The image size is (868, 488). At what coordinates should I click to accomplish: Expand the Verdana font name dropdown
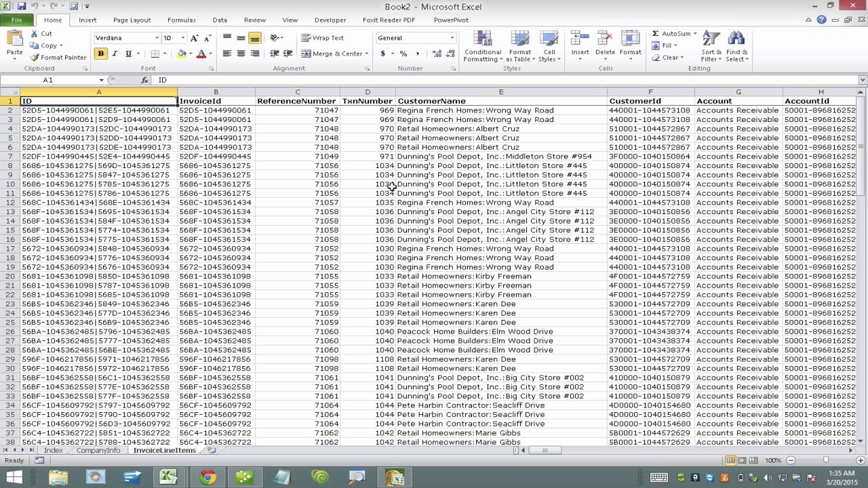[x=157, y=38]
